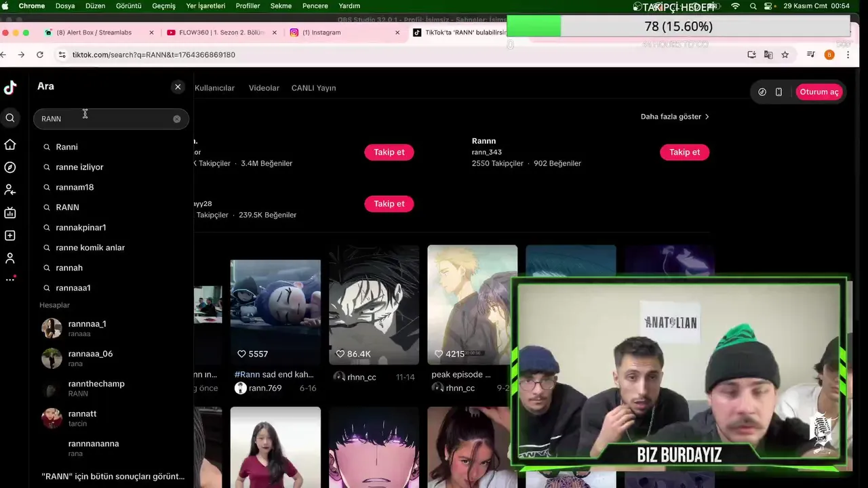Open rann.769 profile link
The height and width of the screenshot is (488, 868).
pyautogui.click(x=264, y=388)
